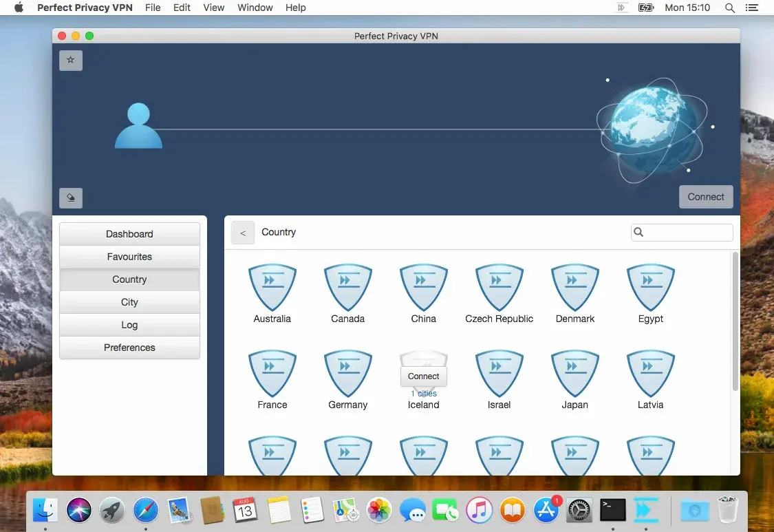Go back using the '<' button

tap(242, 233)
